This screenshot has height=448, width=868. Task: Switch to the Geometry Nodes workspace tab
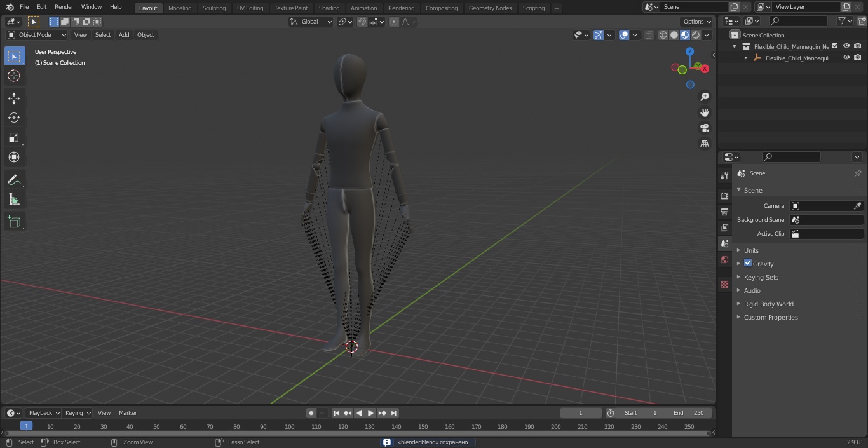point(490,8)
